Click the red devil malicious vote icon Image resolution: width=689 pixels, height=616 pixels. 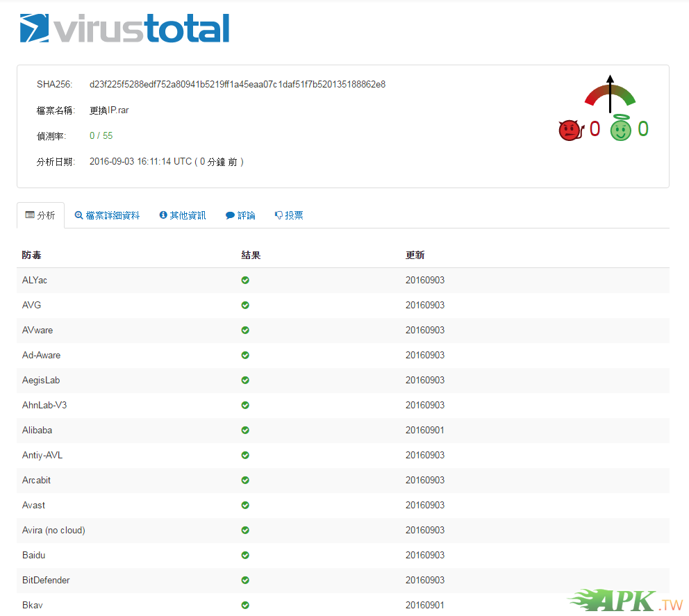(x=571, y=130)
